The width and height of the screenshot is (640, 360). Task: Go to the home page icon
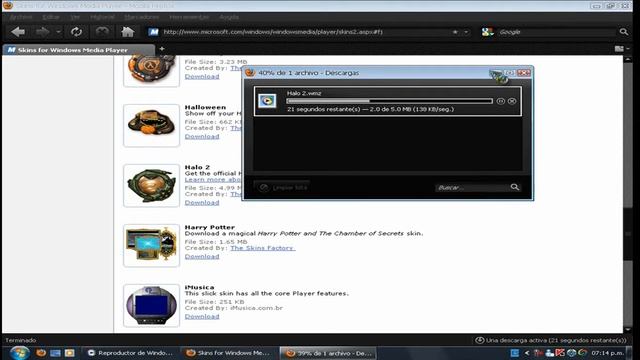(128, 32)
